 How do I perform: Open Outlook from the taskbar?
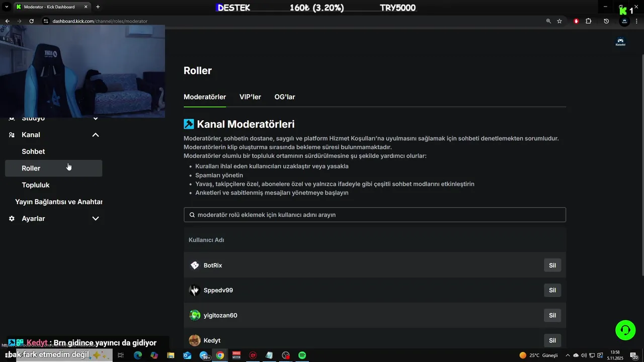pos(187,355)
